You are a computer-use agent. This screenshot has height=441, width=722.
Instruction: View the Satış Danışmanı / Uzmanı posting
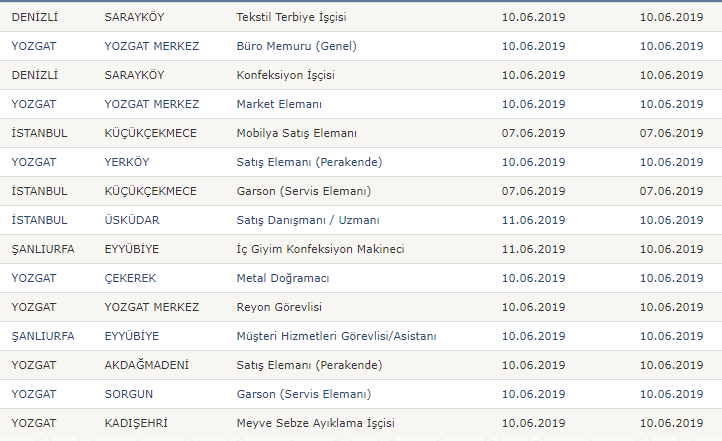tap(308, 220)
